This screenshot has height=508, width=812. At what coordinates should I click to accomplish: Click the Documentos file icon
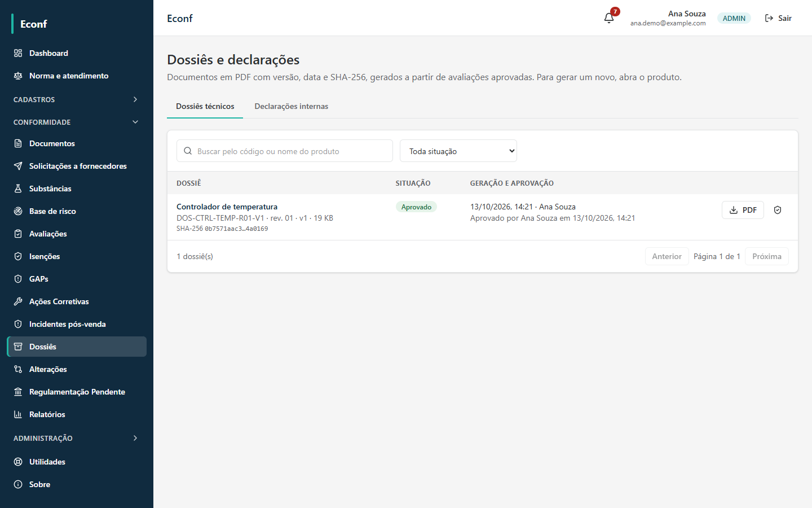pos(18,143)
